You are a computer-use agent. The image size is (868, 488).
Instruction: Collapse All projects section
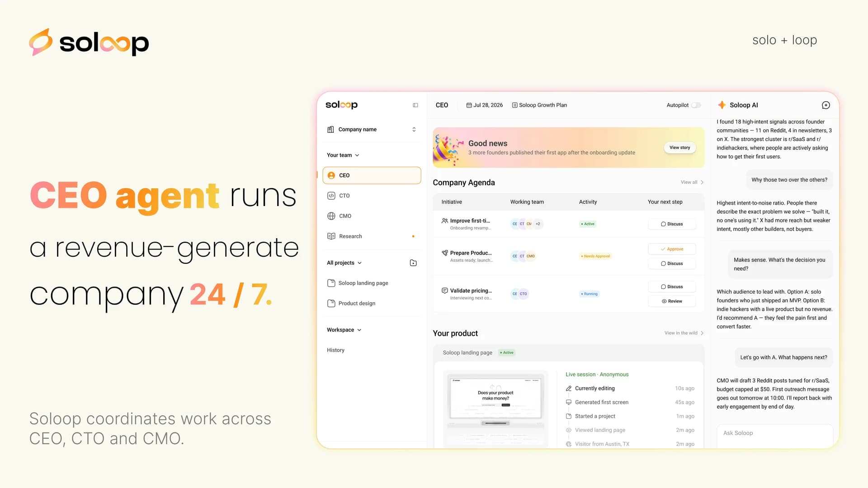coord(344,263)
